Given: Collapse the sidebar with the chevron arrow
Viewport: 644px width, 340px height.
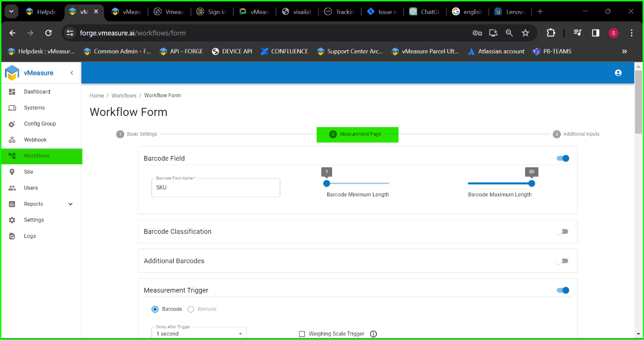Looking at the screenshot, I should click(72, 73).
